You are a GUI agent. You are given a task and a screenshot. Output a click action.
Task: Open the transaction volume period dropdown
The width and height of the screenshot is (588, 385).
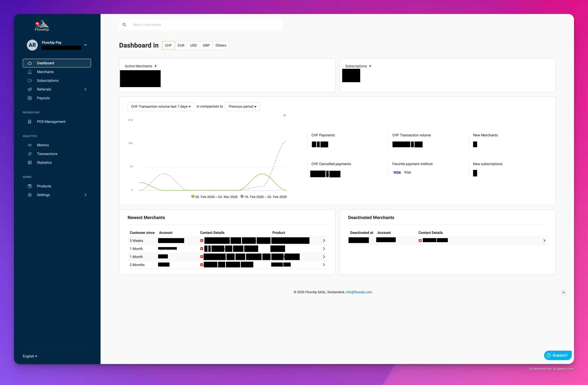point(161,107)
